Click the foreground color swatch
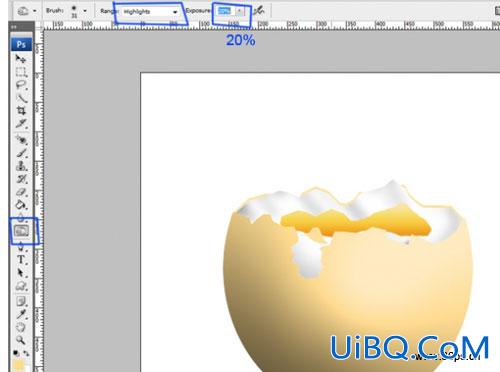The height and width of the screenshot is (372, 500). tap(19, 365)
